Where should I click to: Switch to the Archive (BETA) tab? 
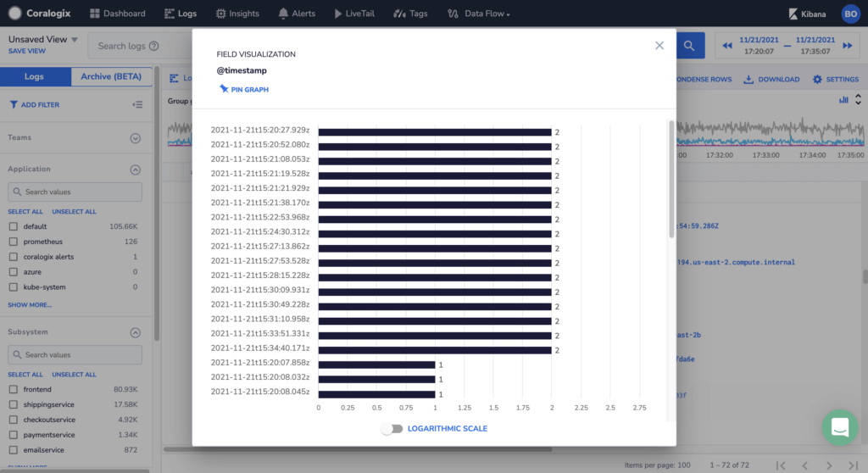pyautogui.click(x=111, y=76)
